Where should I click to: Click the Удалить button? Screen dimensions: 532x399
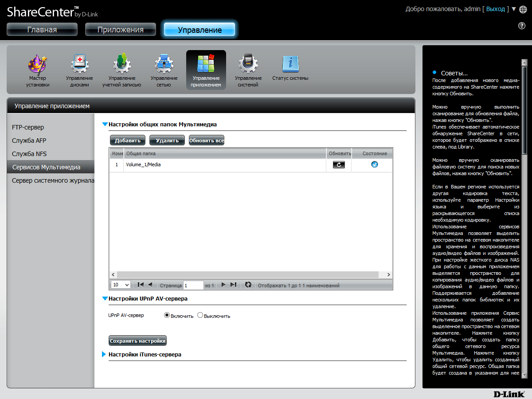tap(167, 141)
